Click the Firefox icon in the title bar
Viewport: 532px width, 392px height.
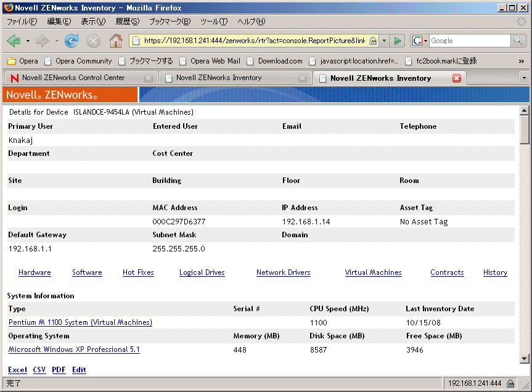click(9, 7)
